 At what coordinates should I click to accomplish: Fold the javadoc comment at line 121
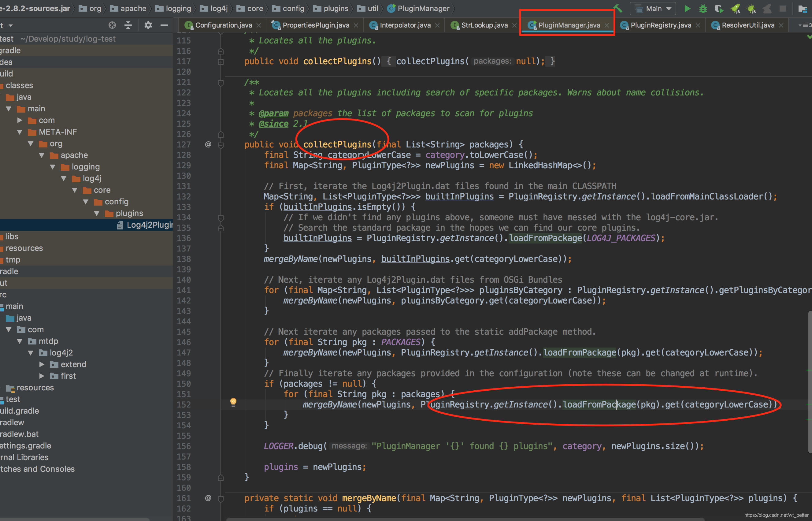221,82
